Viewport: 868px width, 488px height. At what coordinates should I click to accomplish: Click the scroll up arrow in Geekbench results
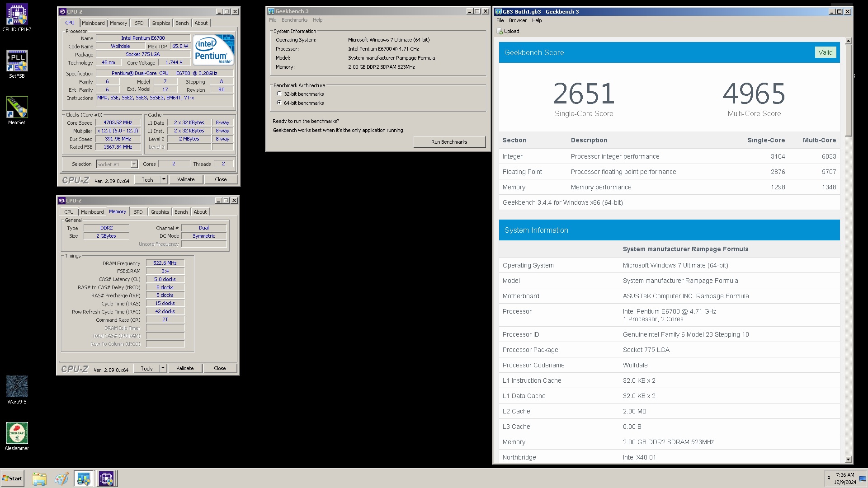pyautogui.click(x=849, y=41)
